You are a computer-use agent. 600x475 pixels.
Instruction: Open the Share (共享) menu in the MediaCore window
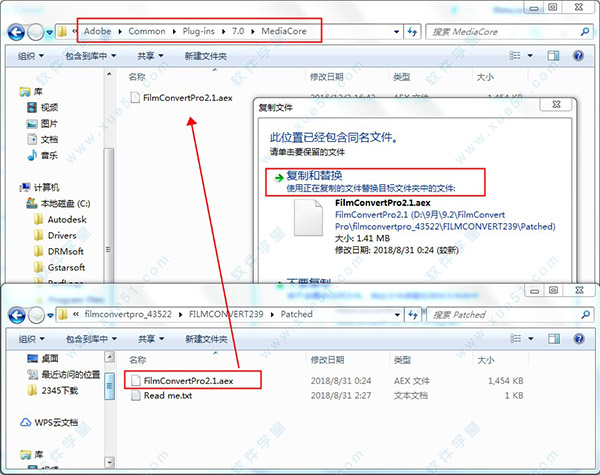coord(155,57)
